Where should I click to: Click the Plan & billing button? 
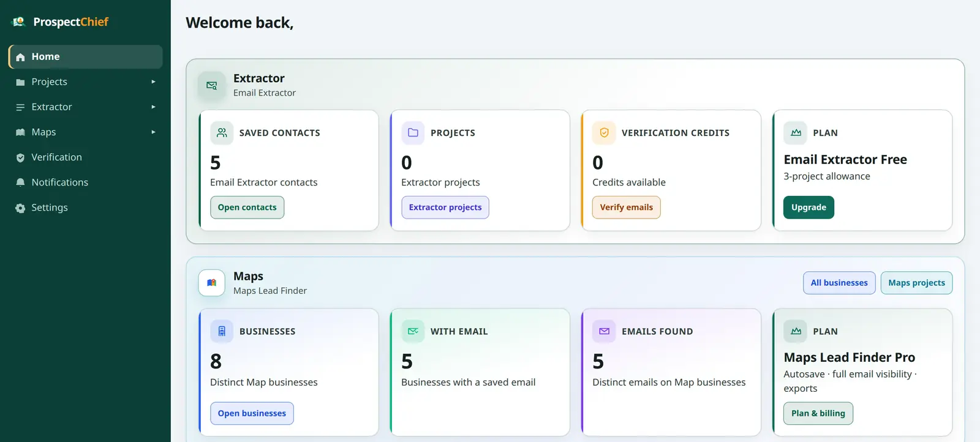coord(818,413)
